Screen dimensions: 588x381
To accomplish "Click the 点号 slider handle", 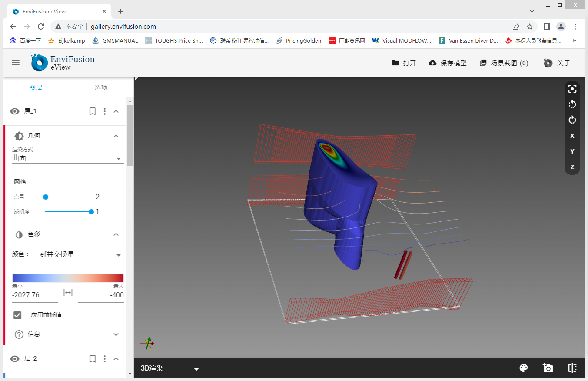I will click(x=46, y=197).
